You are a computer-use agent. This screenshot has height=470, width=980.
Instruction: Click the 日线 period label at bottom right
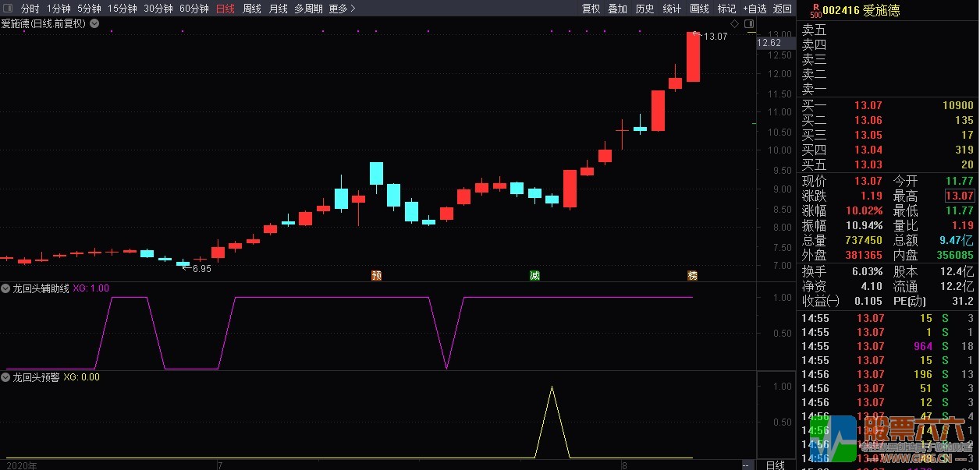tap(775, 465)
